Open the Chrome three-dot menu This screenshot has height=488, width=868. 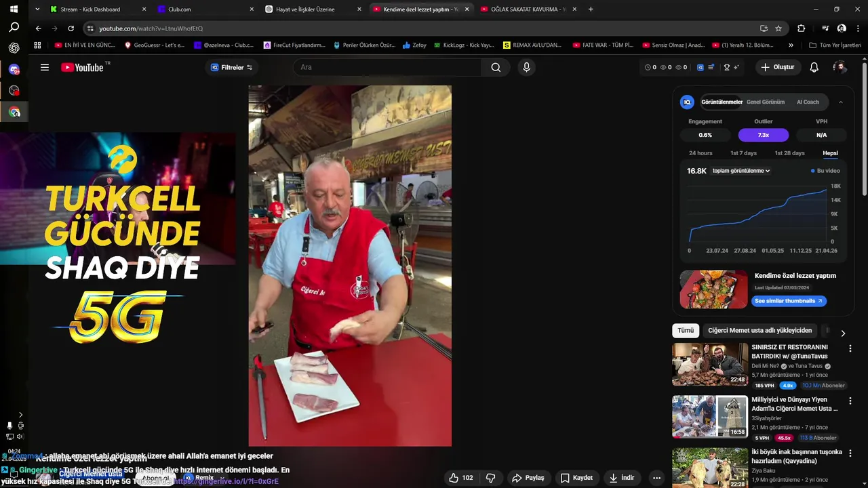(857, 28)
